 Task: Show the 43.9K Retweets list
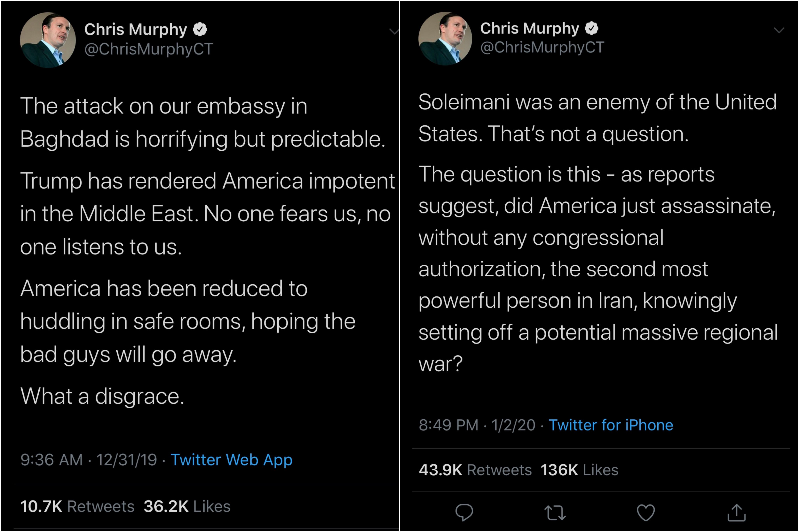pos(475,470)
